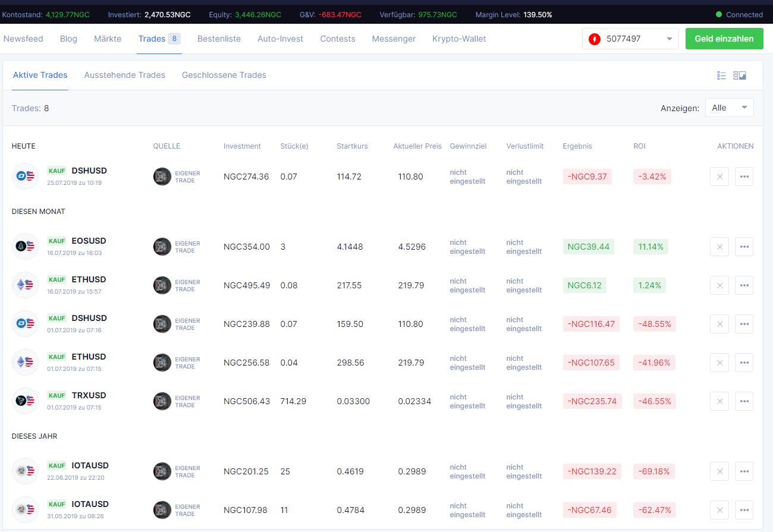Image resolution: width=773 pixels, height=532 pixels.
Task: Close the ETHUSD trade opened 01.07.2019
Action: [719, 363]
